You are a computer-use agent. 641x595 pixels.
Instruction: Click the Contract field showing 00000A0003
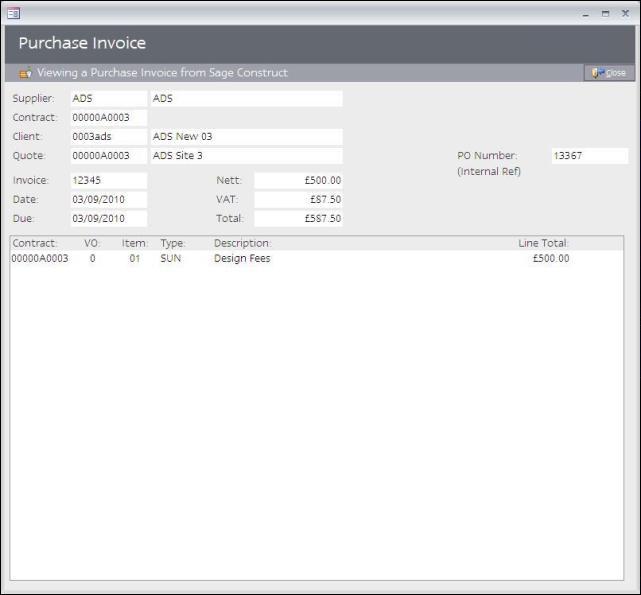pyautogui.click(x=108, y=118)
